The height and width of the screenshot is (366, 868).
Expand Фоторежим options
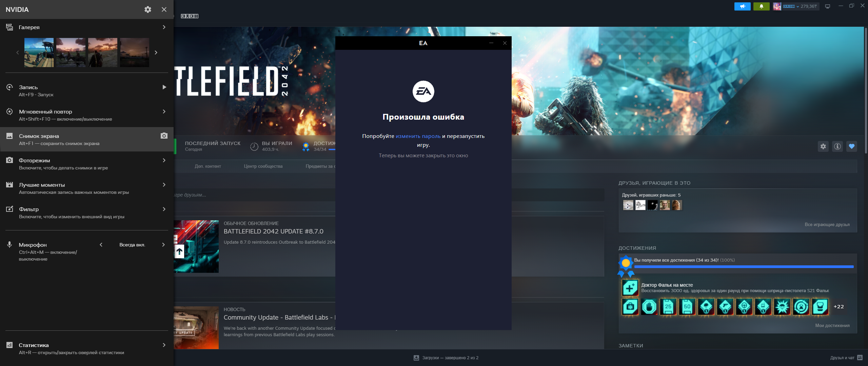[x=164, y=160]
